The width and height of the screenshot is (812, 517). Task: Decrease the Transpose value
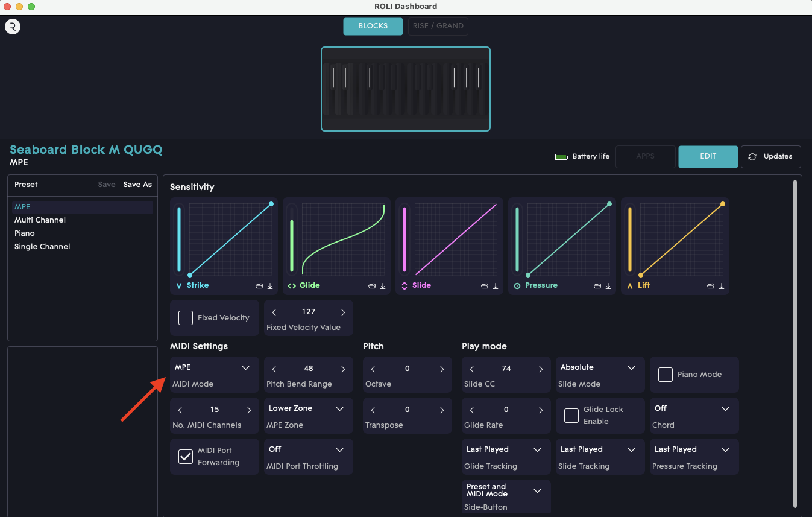[x=373, y=410]
